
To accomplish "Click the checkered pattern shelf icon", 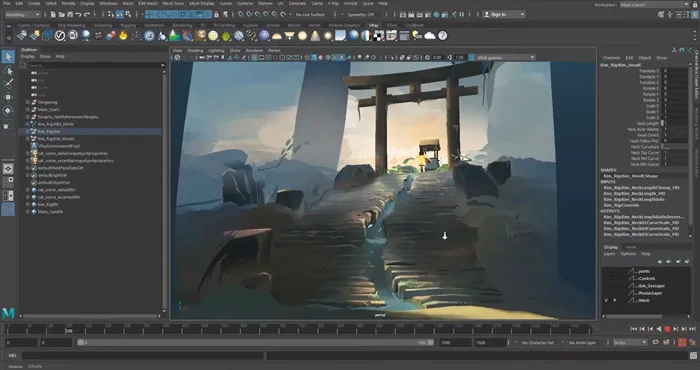I will [x=379, y=36].
